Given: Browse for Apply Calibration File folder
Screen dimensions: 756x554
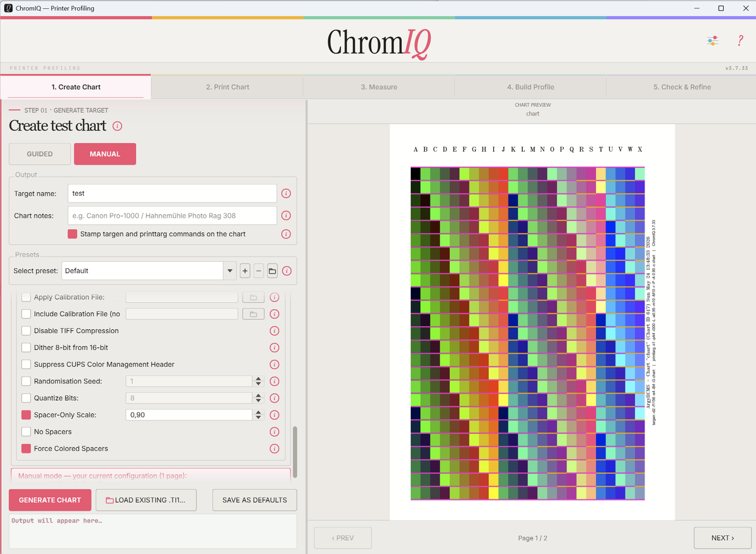Looking at the screenshot, I should pos(253,297).
